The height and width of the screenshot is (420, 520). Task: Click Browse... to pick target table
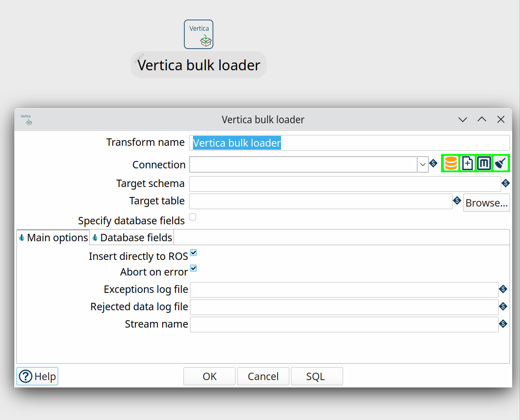click(x=486, y=203)
